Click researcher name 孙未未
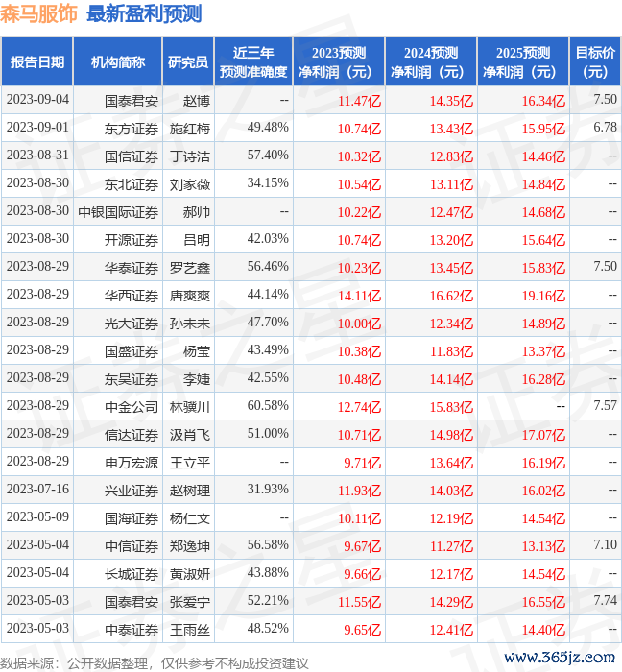The image size is (622, 672). tap(190, 324)
